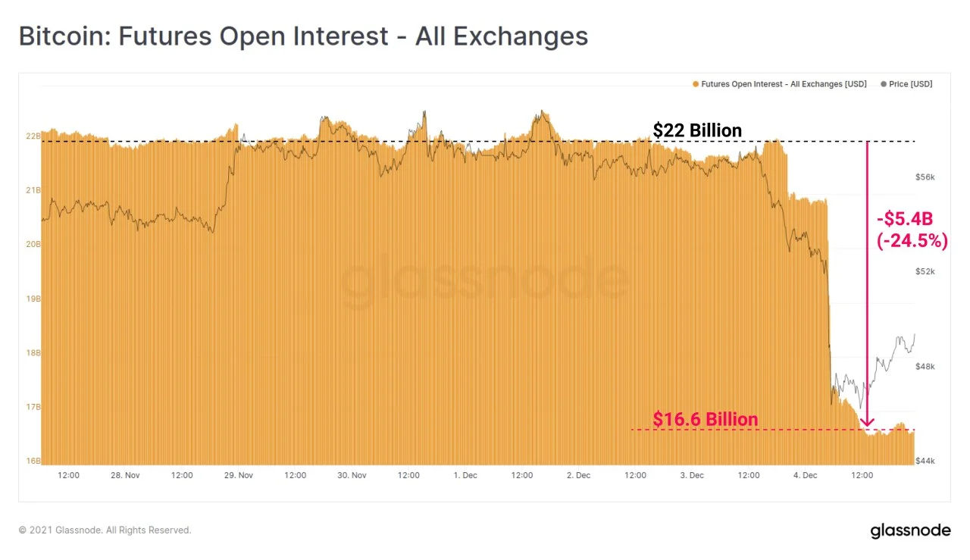Click the 2021 Glassnode copyright text
This screenshot has height=560, width=970.
(105, 530)
